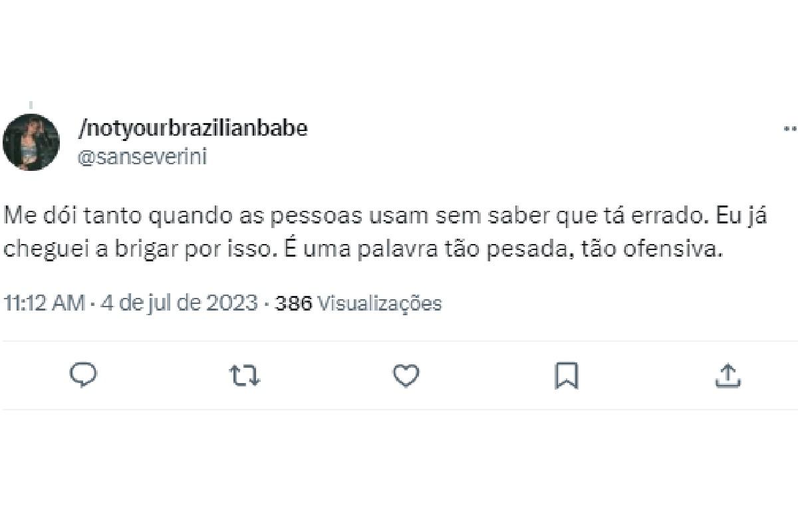
Task: Visit the /notyourbrazilianbabe display name profile
Action: pos(193,128)
